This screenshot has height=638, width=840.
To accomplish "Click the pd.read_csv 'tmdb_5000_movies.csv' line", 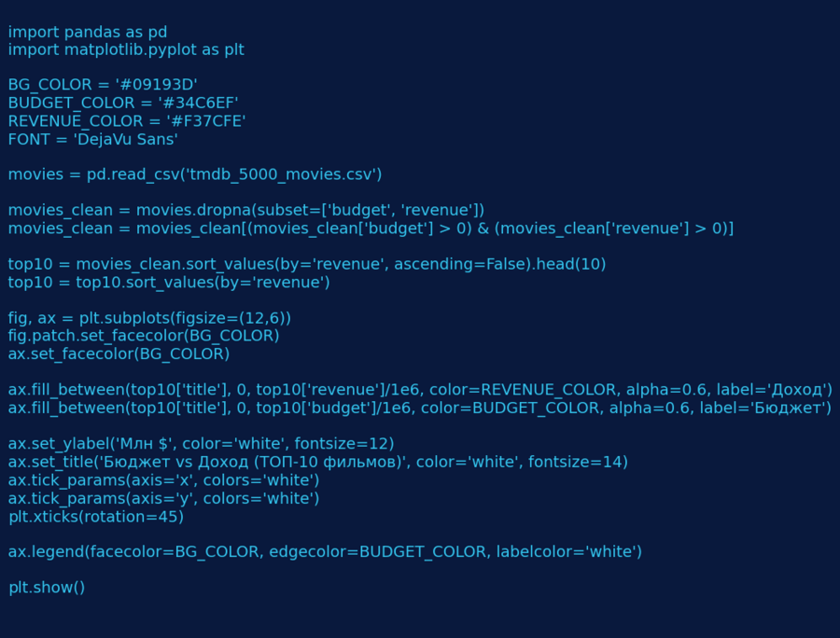I will pyautogui.click(x=195, y=175).
